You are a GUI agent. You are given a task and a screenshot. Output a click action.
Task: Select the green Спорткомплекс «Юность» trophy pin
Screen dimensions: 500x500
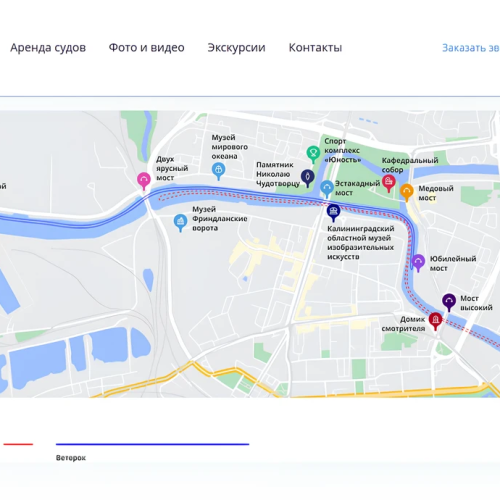(x=313, y=154)
